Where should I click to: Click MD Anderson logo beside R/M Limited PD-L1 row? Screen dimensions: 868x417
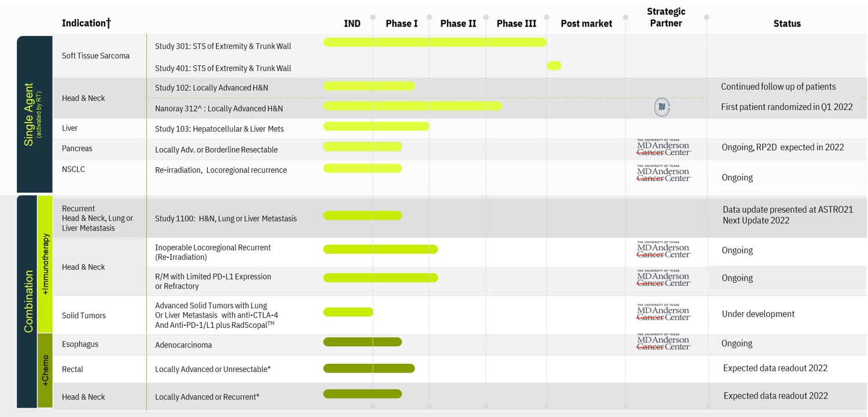point(664,278)
